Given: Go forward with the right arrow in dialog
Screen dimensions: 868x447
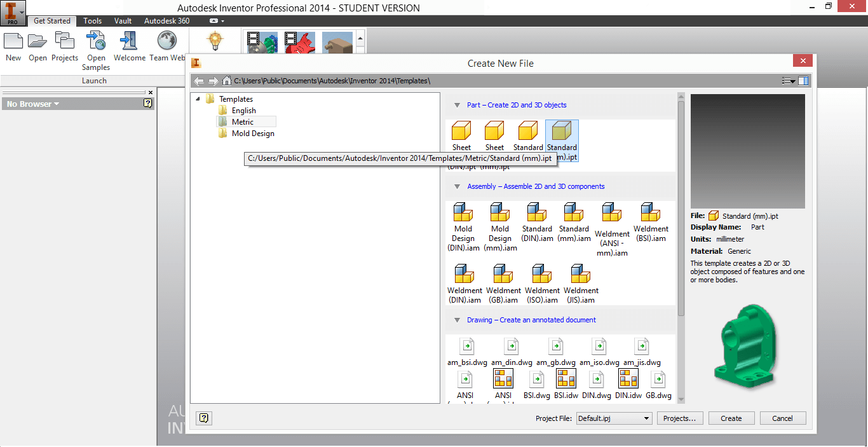Looking at the screenshot, I should [213, 81].
